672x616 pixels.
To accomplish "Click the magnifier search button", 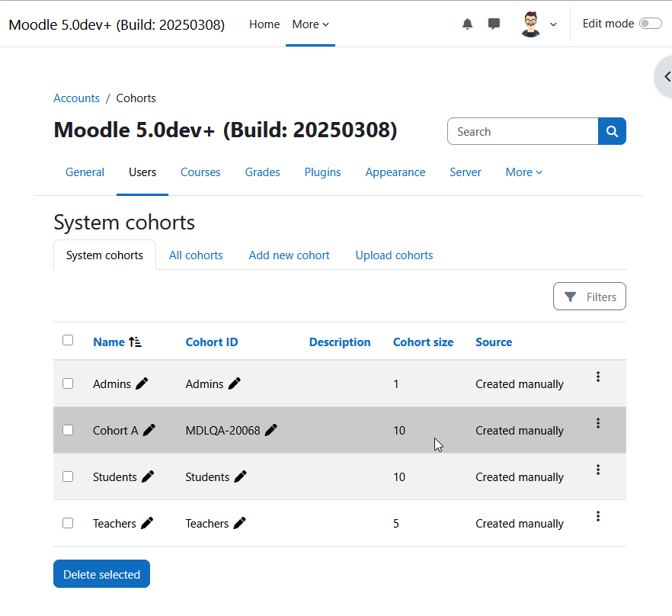I will pos(612,131).
